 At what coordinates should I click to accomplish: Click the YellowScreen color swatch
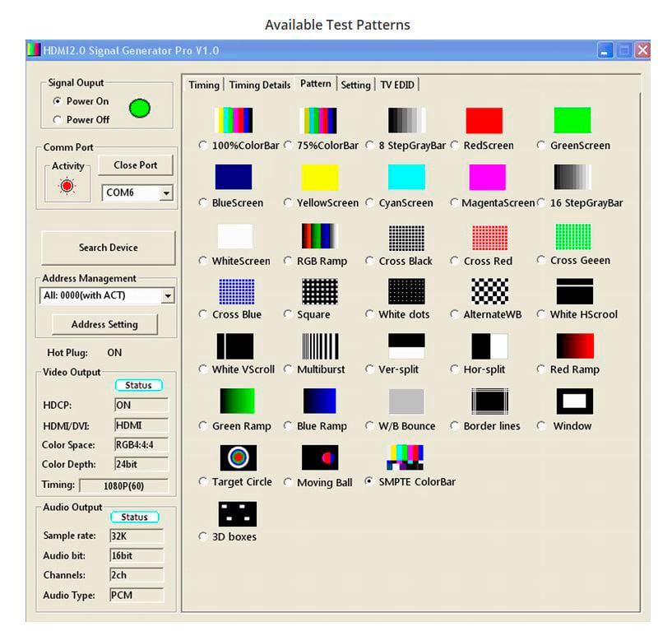pyautogui.click(x=320, y=177)
